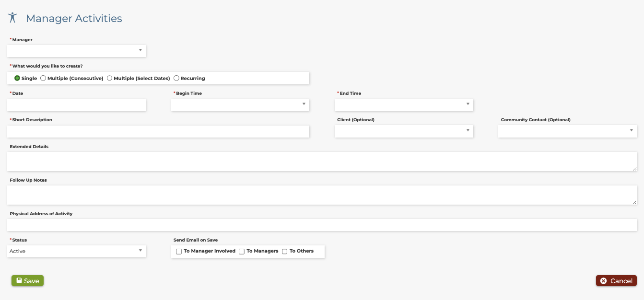Click the floppy disk icon on Save
Image resolution: width=644 pixels, height=300 pixels.
pyautogui.click(x=19, y=280)
